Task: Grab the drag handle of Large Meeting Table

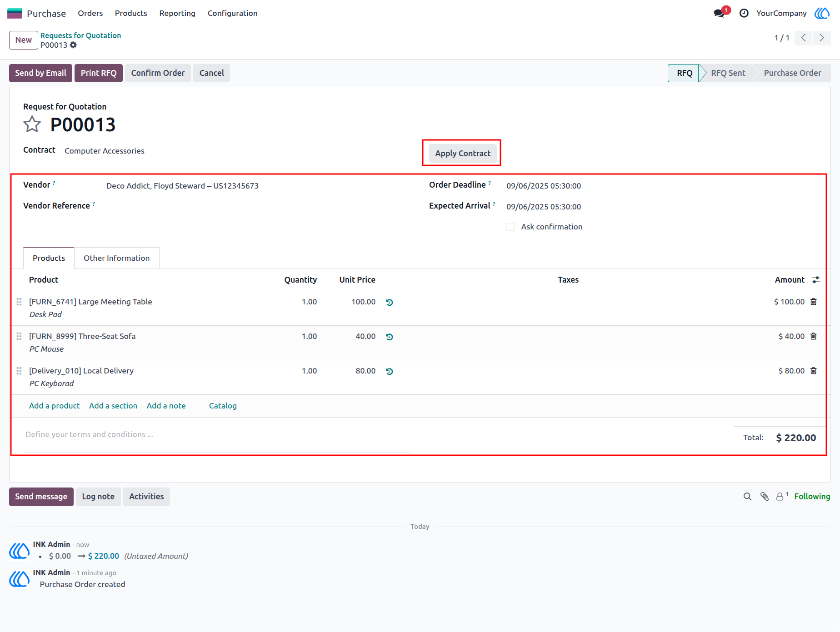Action: pyautogui.click(x=19, y=302)
